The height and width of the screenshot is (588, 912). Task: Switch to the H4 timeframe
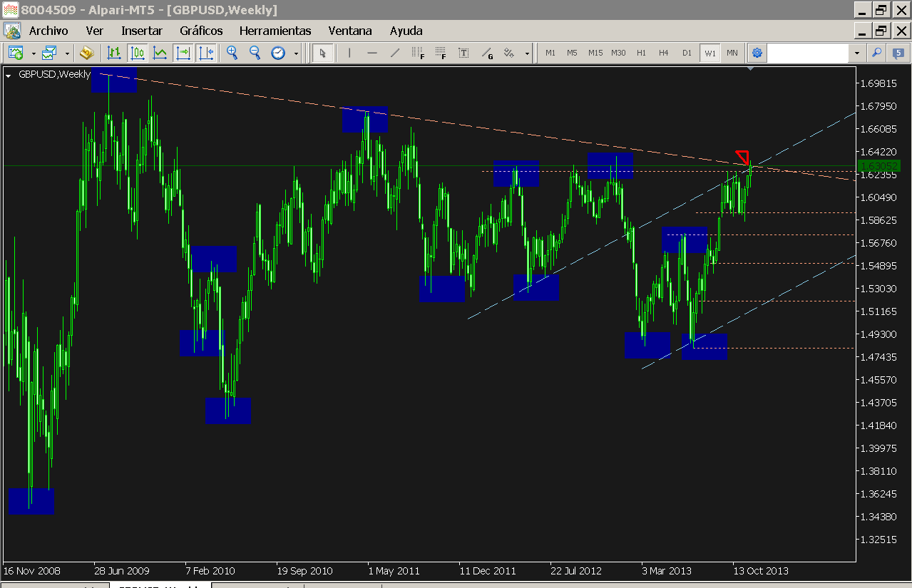pos(664,53)
